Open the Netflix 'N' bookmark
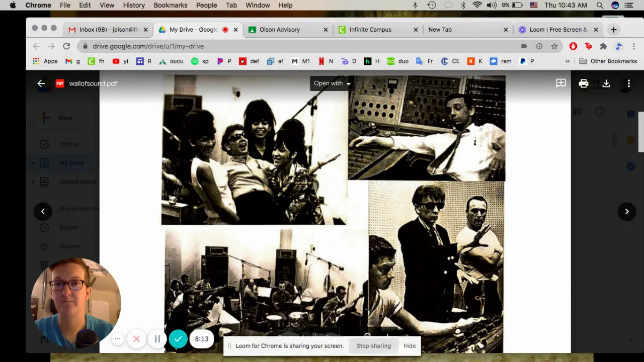Screen dimensions: 644x362 click(326, 61)
